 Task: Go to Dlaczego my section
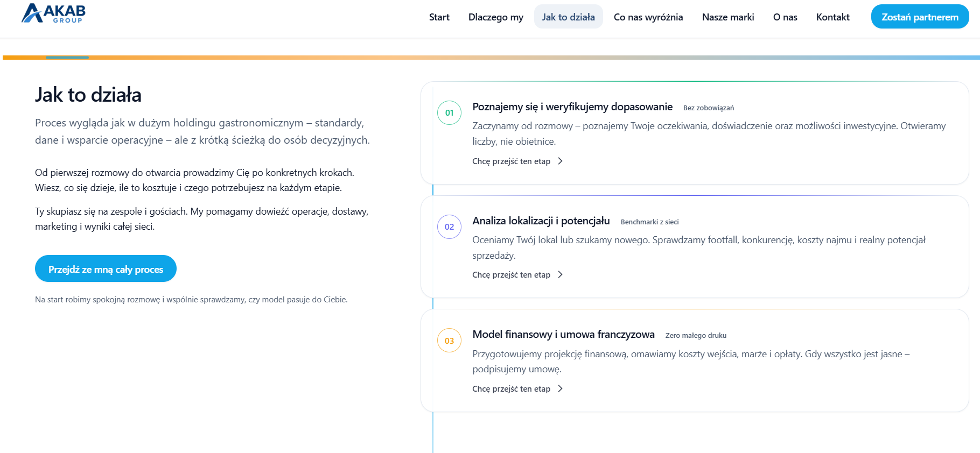(x=495, y=17)
